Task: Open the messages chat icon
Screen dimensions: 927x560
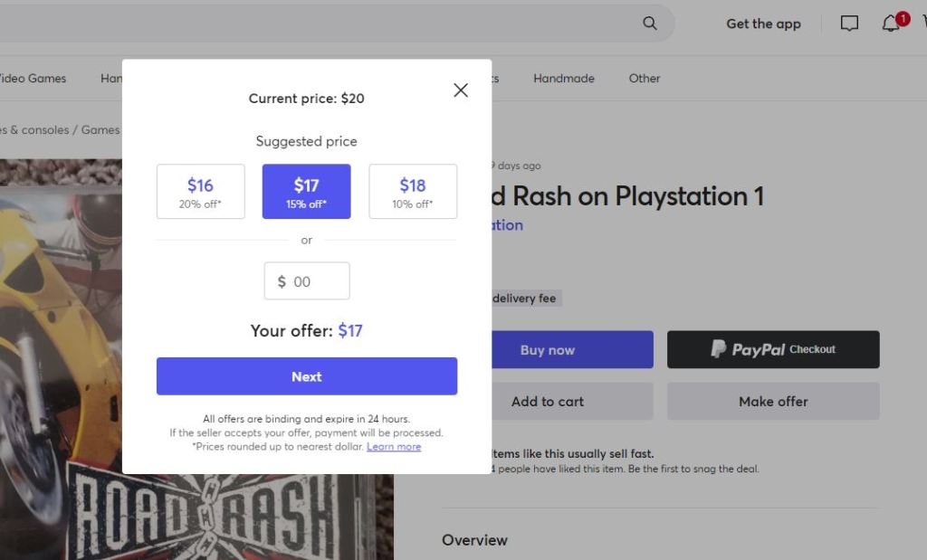Action: tap(849, 24)
